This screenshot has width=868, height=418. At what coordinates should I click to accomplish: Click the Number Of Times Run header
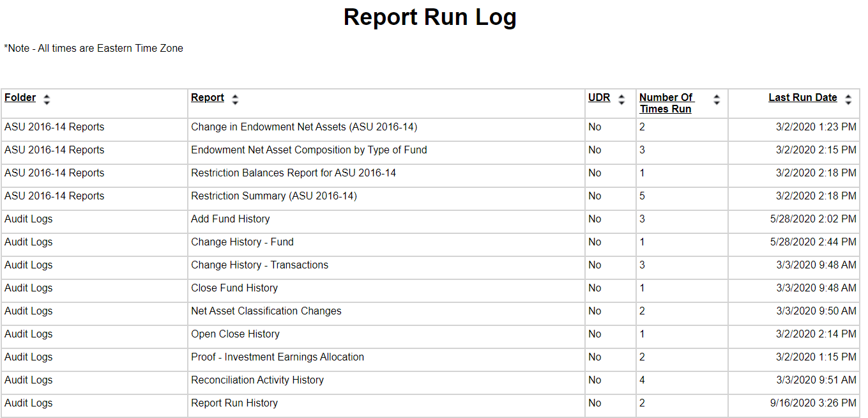click(x=666, y=104)
